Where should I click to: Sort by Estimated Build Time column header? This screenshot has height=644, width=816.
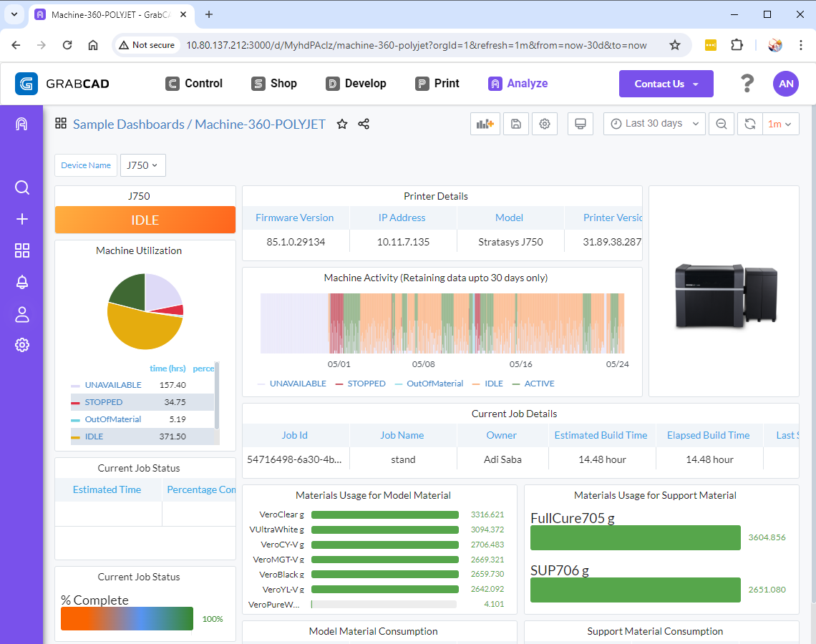tap(601, 435)
